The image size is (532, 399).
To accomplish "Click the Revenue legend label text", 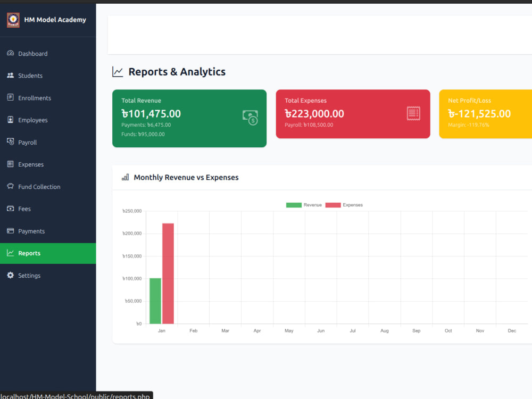I will (312, 205).
